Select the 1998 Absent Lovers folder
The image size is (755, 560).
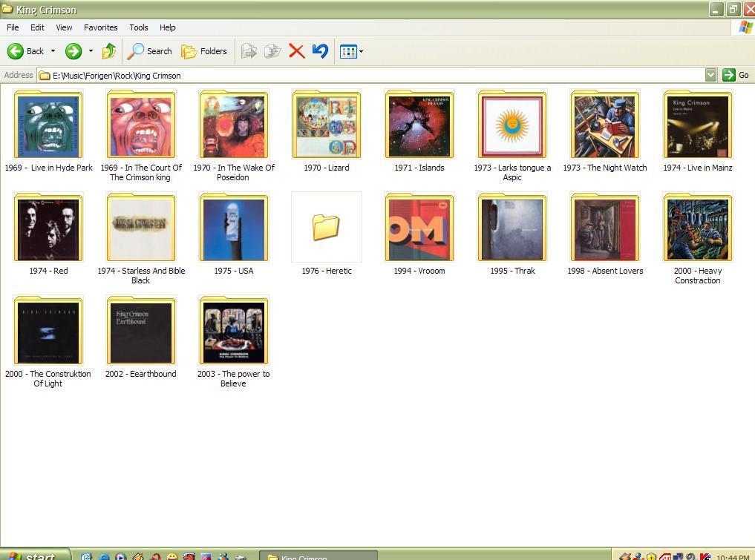(605, 227)
